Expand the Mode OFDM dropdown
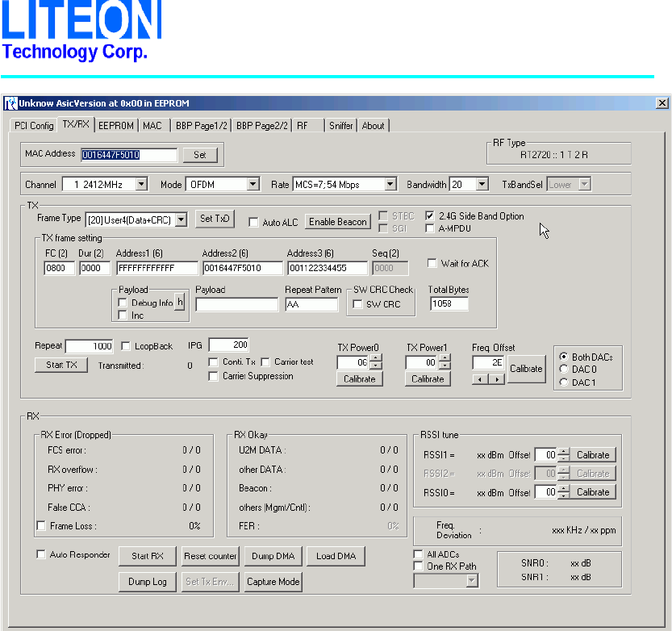This screenshot has width=672, height=631. [253, 184]
